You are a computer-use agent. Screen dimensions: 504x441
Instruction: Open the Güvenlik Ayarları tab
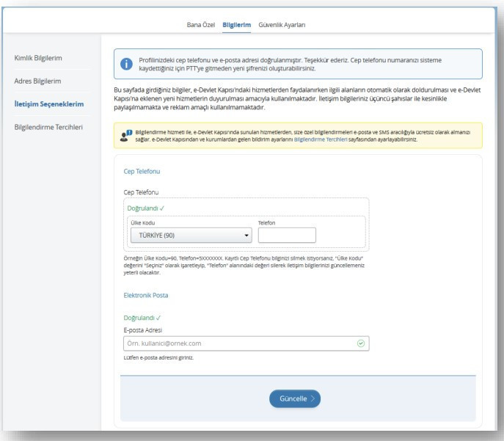pos(282,26)
